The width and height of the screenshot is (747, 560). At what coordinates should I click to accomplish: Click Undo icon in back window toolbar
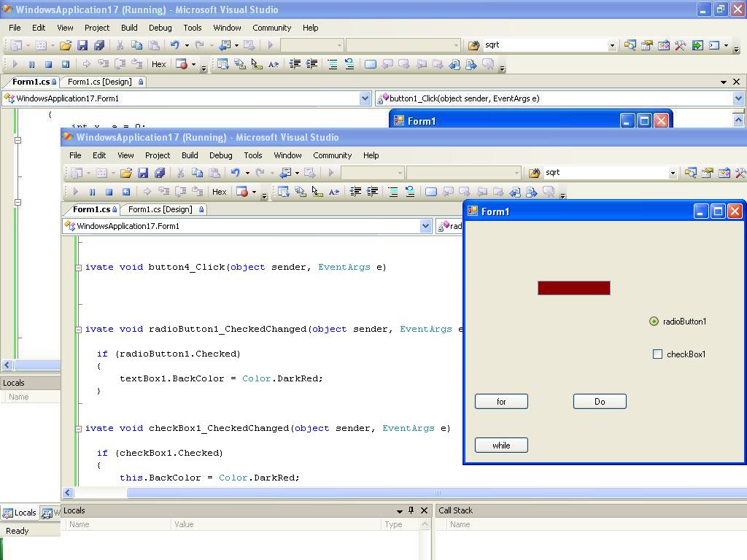[175, 45]
